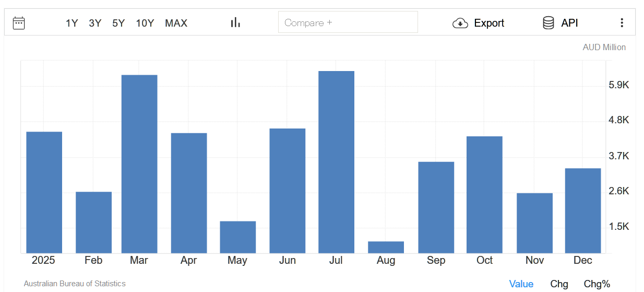Click the API database icon

pyautogui.click(x=548, y=23)
